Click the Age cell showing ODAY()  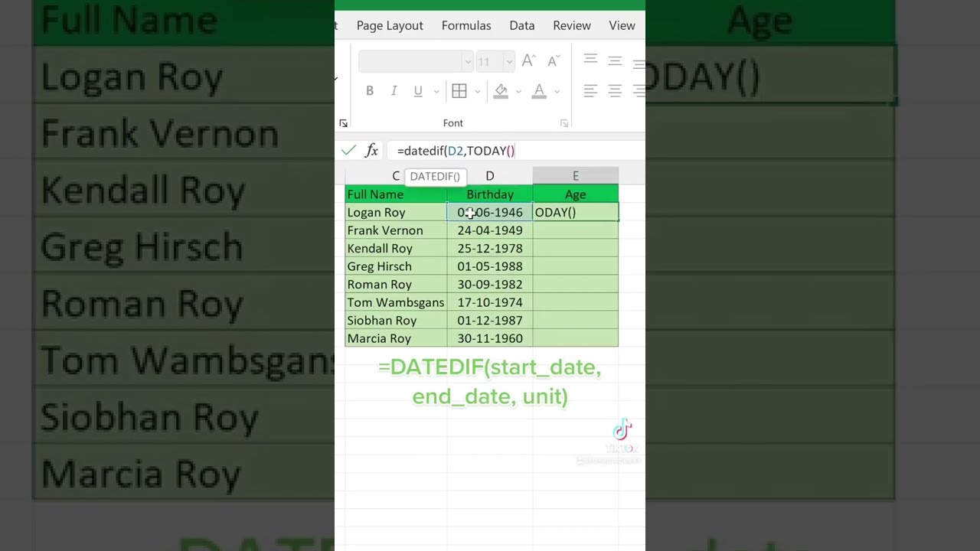(576, 213)
